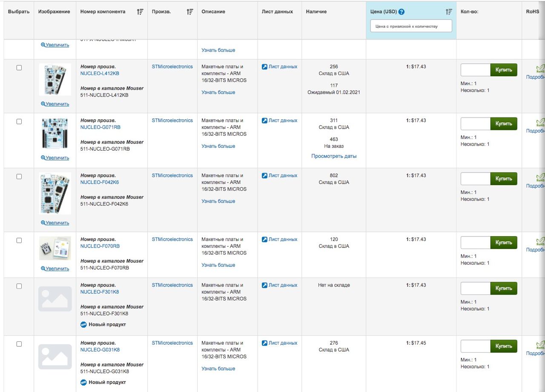Open NUCLEO-L412KB product image thumbnail

tap(55, 80)
